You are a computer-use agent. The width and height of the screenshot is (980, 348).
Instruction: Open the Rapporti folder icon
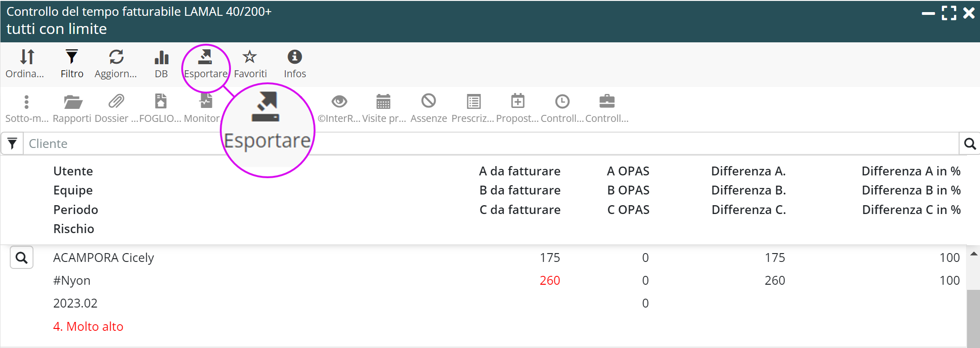pyautogui.click(x=72, y=102)
